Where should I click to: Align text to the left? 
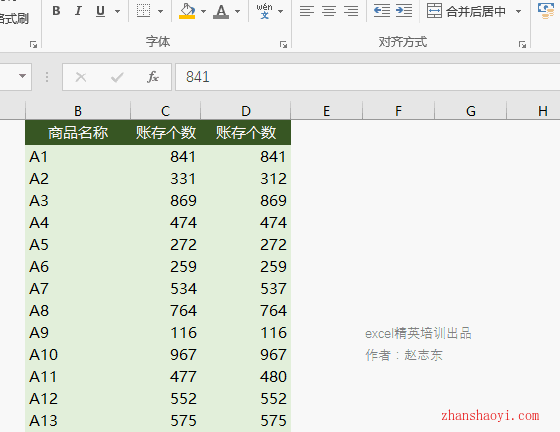[x=306, y=11]
